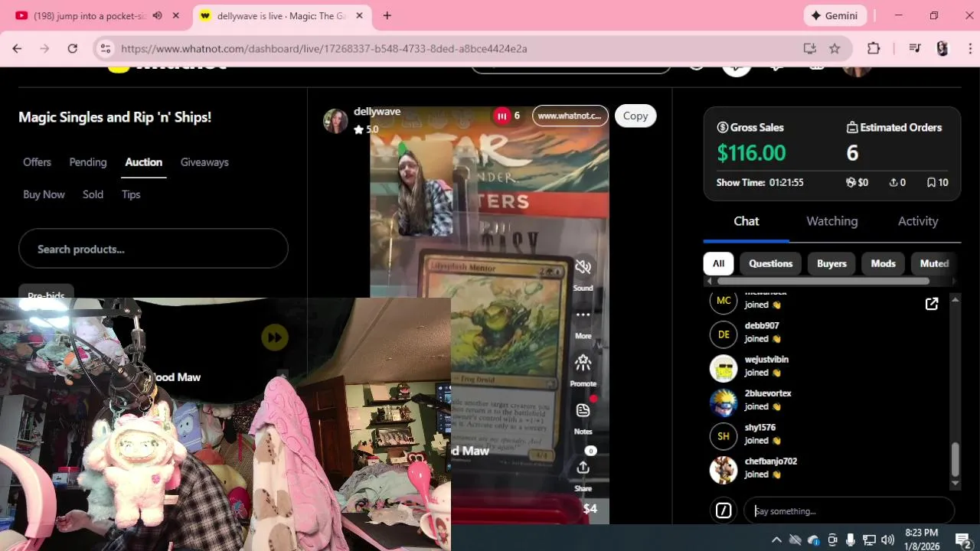
Task: Open the dellywave profile avatar
Action: [335, 121]
